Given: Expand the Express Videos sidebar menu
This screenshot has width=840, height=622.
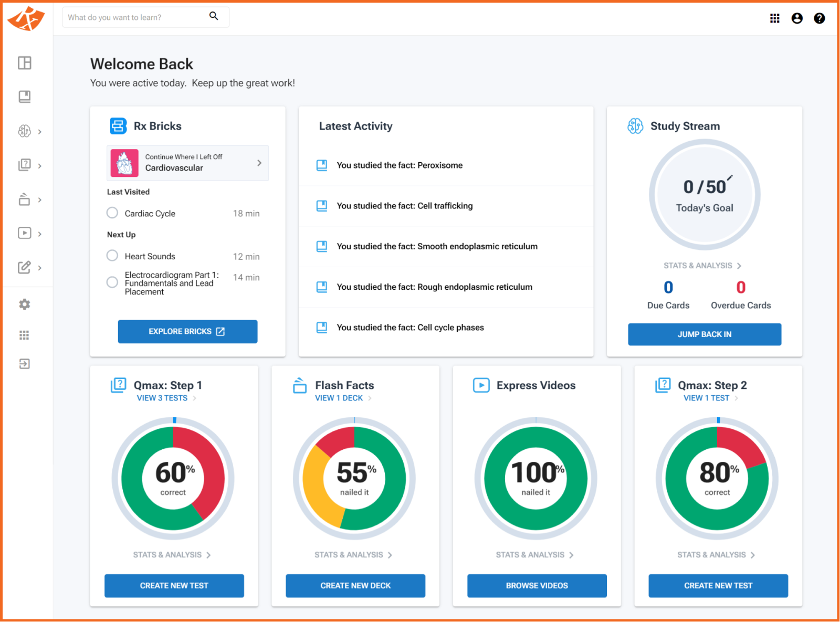Looking at the screenshot, I should point(30,233).
